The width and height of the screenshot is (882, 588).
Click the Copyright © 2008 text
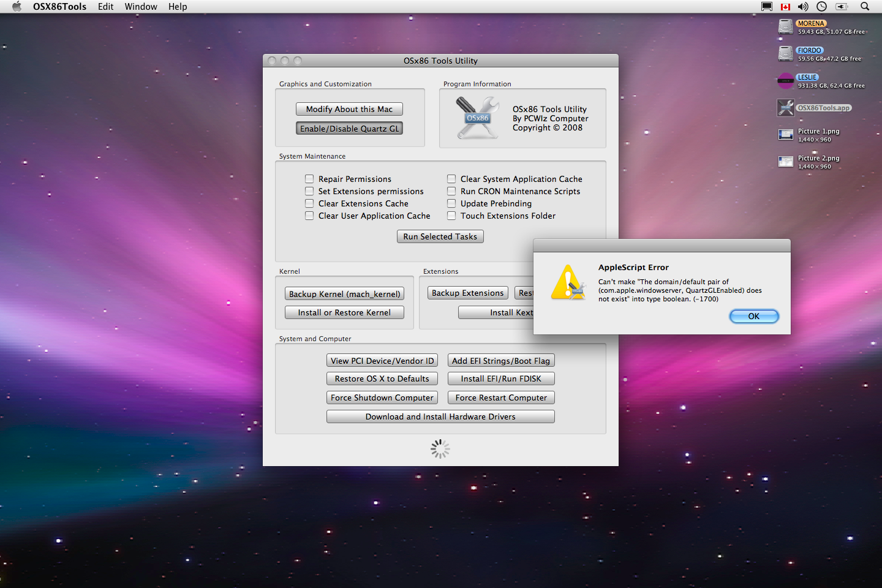pyautogui.click(x=548, y=127)
